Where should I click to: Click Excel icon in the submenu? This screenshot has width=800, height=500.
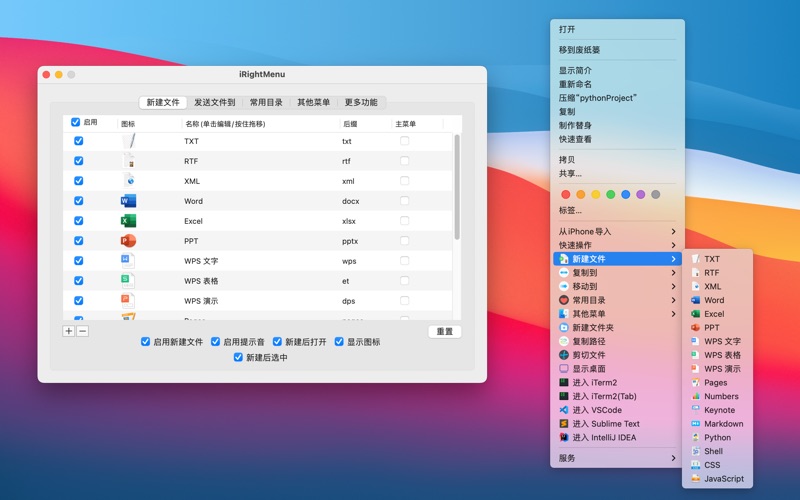click(x=695, y=314)
